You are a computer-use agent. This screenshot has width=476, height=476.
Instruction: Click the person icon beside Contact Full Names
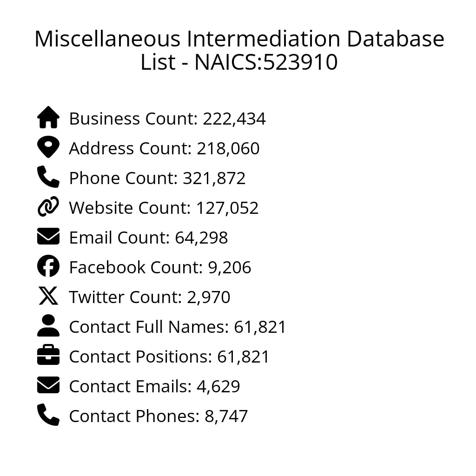(48, 326)
